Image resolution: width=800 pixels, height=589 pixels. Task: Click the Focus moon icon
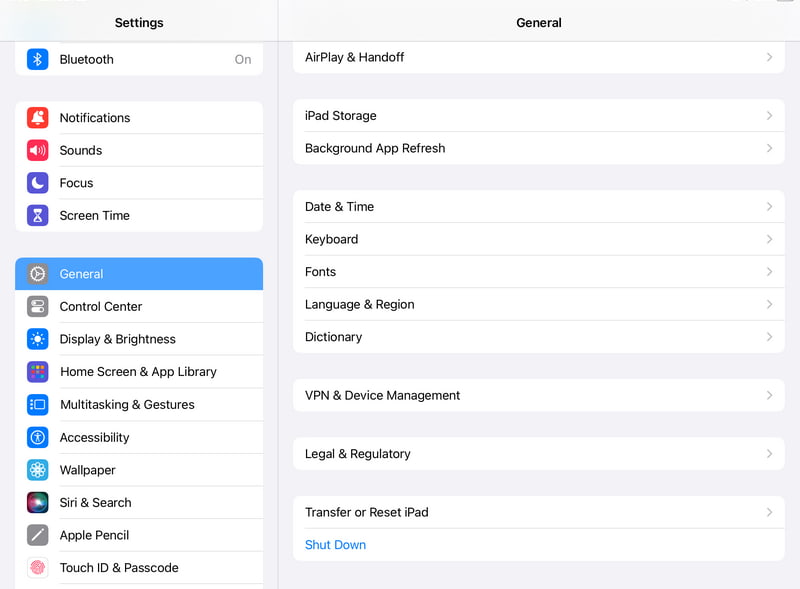coord(37,183)
